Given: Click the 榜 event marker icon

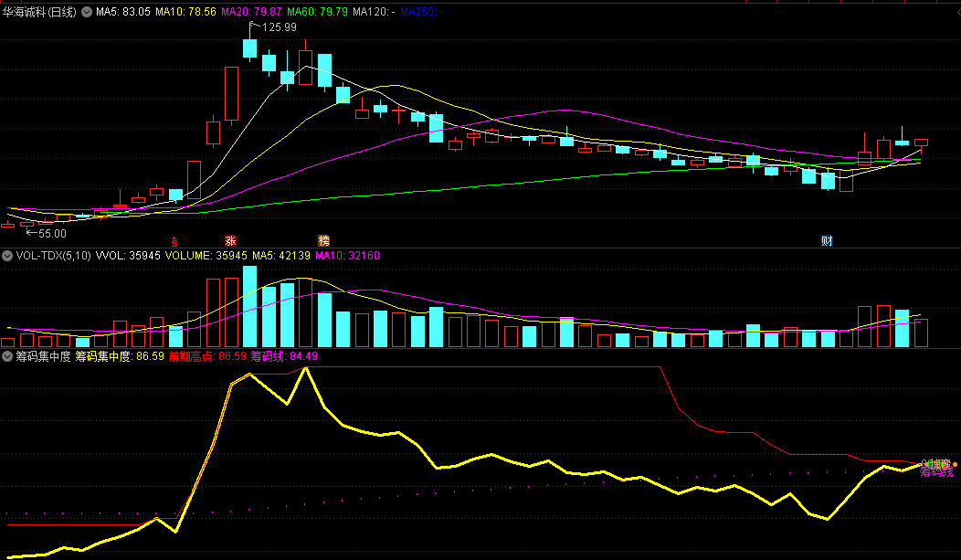Looking at the screenshot, I should pos(323,241).
